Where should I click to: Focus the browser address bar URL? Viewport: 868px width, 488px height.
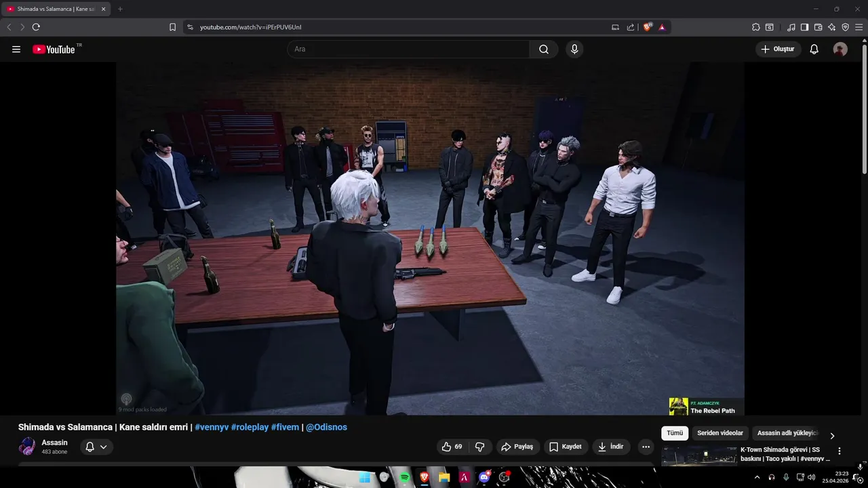[250, 27]
